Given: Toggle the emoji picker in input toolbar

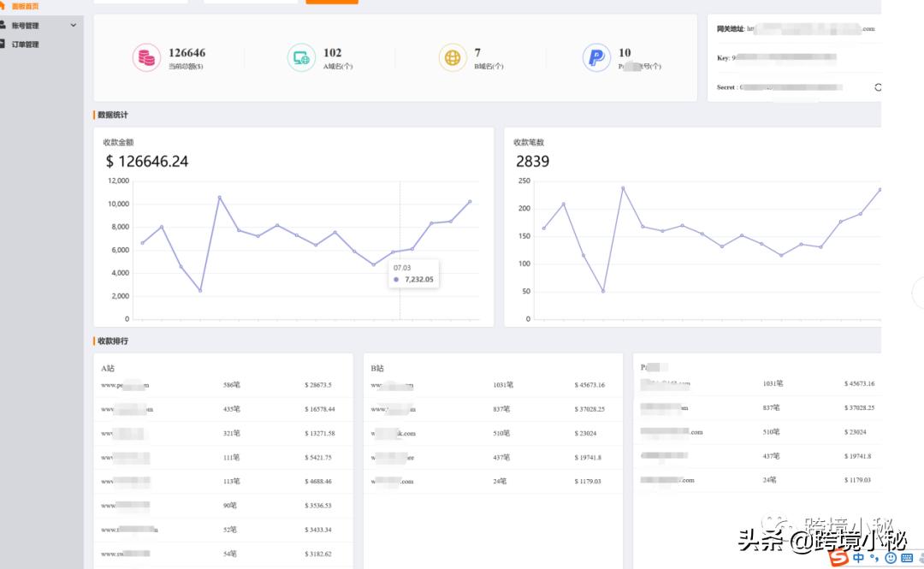Looking at the screenshot, I should click(x=890, y=558).
